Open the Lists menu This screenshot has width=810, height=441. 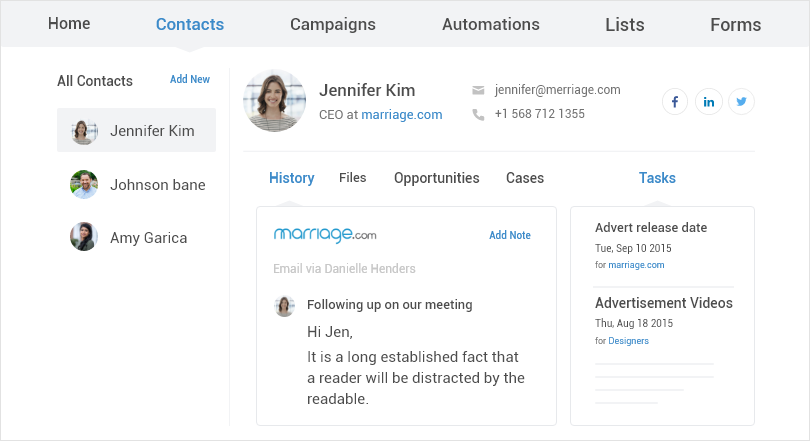(625, 25)
